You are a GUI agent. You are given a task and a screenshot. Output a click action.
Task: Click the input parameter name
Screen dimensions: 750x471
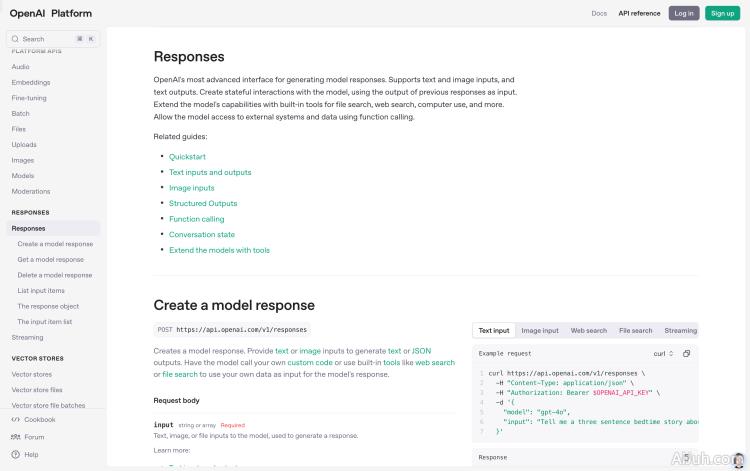tap(163, 425)
